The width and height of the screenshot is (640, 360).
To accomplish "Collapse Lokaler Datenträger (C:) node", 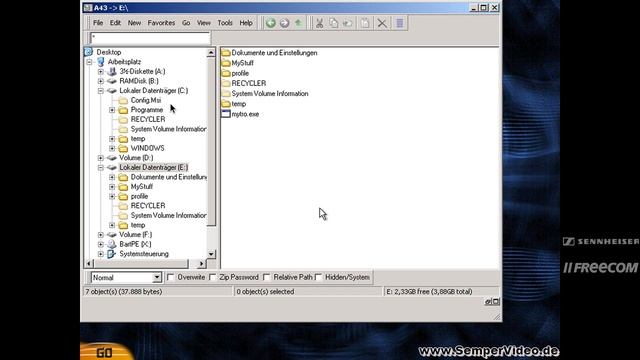I will (x=101, y=91).
